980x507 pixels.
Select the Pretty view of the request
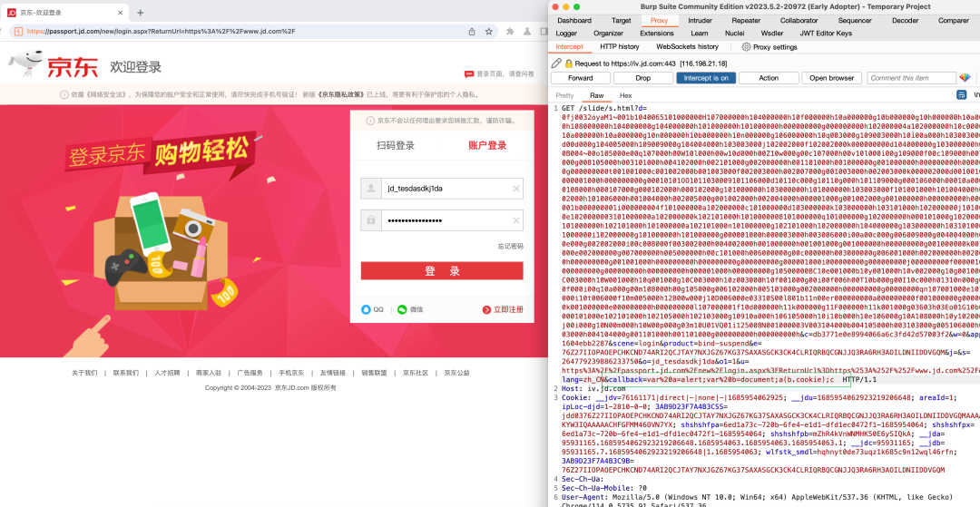tap(564, 95)
